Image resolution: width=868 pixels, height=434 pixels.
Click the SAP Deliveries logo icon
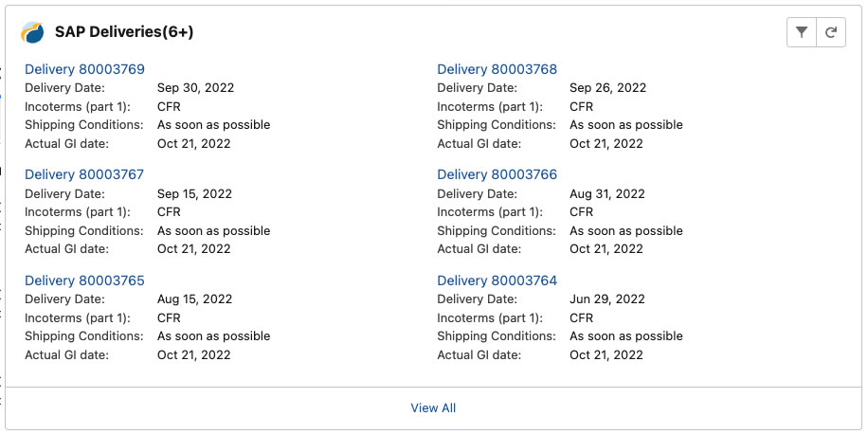32,32
